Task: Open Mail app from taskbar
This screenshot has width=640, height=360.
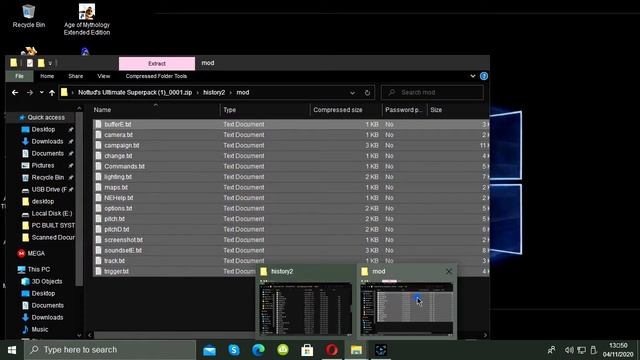Action: click(209, 350)
